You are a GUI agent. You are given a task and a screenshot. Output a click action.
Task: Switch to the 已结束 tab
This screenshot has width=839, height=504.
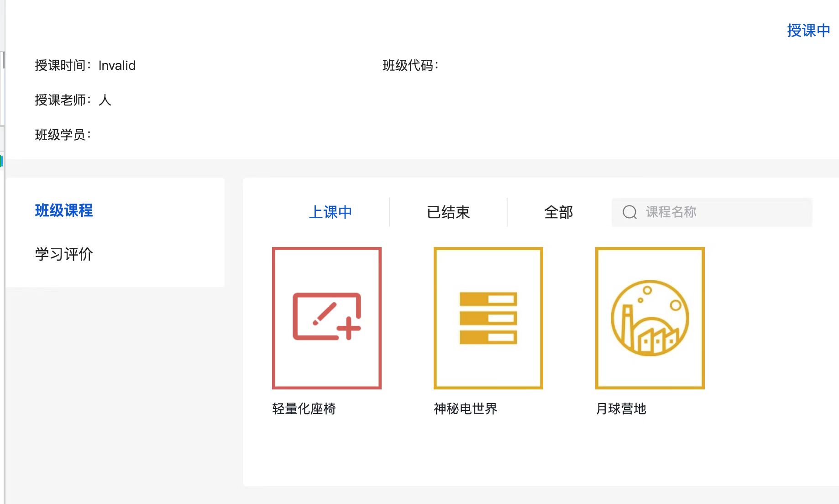point(448,212)
